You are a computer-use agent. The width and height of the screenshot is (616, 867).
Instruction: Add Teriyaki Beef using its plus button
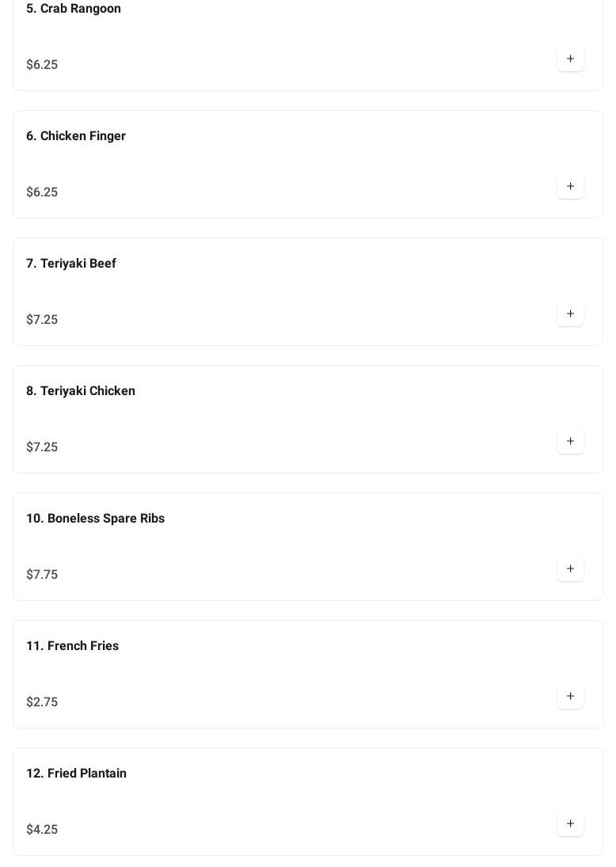click(x=570, y=314)
